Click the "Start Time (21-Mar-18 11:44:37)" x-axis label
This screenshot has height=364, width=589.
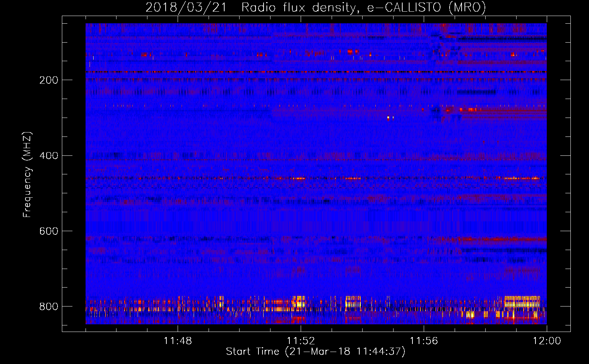point(316,352)
